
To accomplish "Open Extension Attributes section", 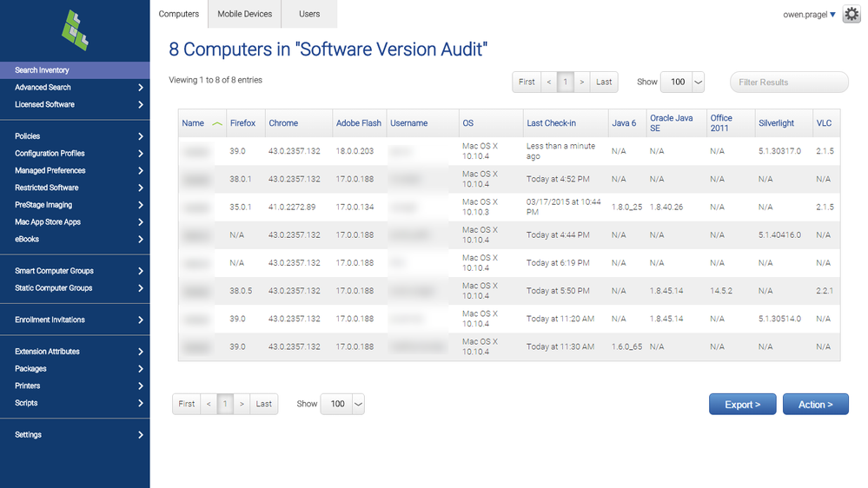I will tap(75, 352).
